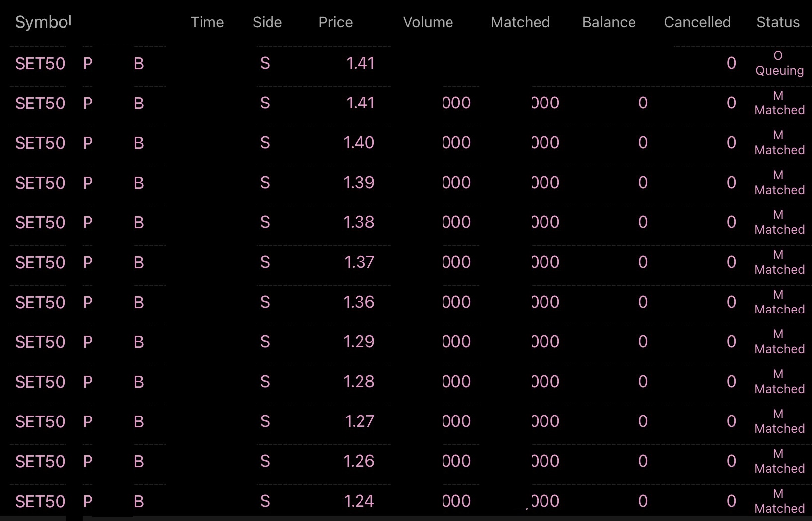
Task: Click the Side column header
Action: coord(267,22)
